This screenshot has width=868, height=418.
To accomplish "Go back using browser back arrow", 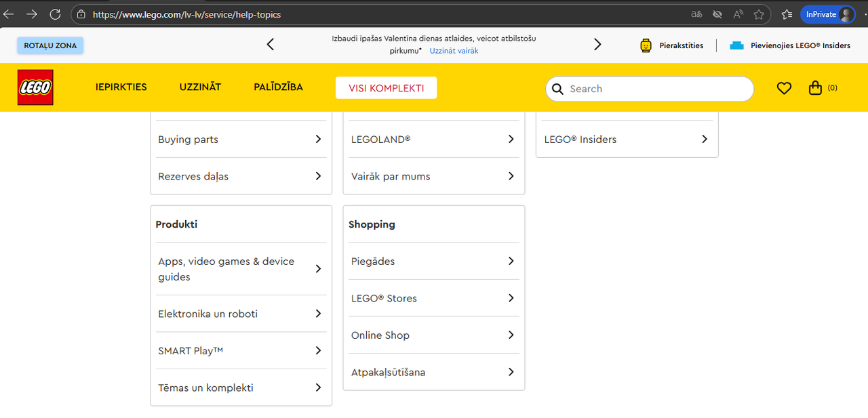I will (x=9, y=14).
